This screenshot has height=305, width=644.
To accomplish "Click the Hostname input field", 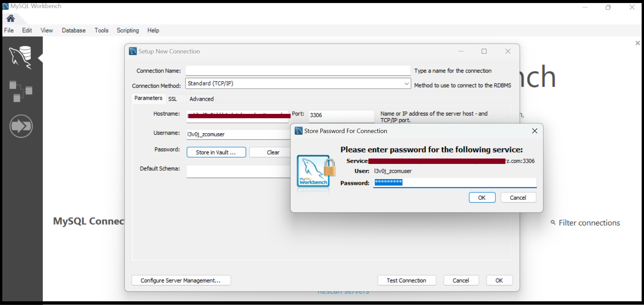I will click(238, 116).
